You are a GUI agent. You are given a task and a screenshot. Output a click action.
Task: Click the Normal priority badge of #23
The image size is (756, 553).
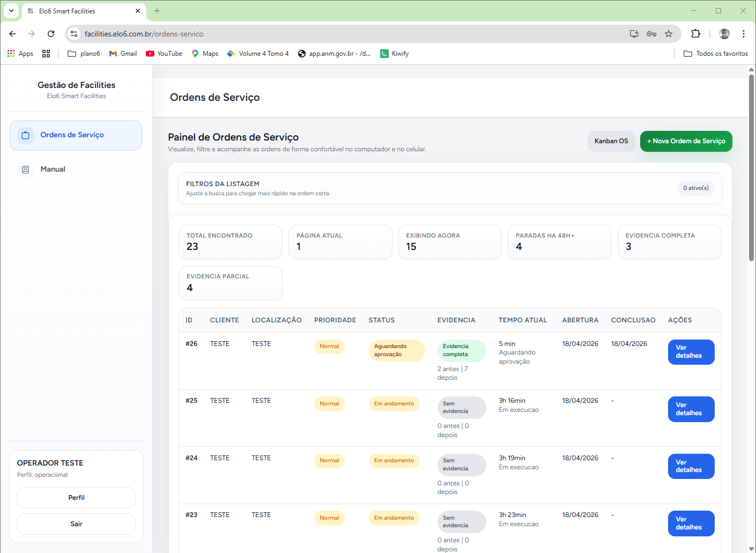pyautogui.click(x=329, y=518)
